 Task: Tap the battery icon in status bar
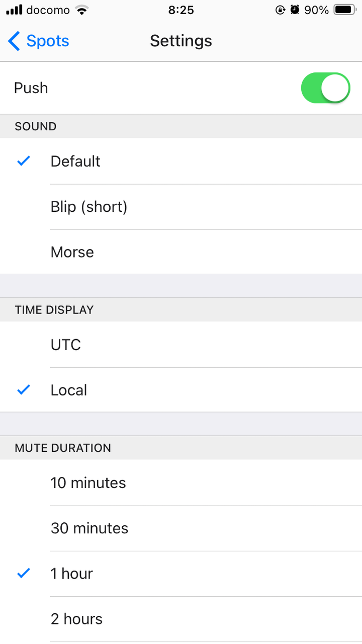[x=345, y=10]
